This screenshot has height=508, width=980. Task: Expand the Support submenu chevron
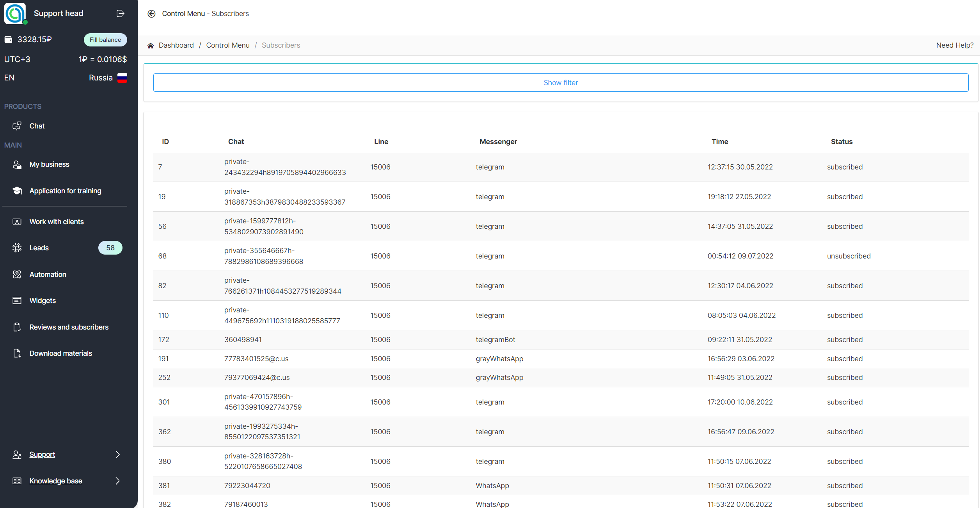point(117,454)
